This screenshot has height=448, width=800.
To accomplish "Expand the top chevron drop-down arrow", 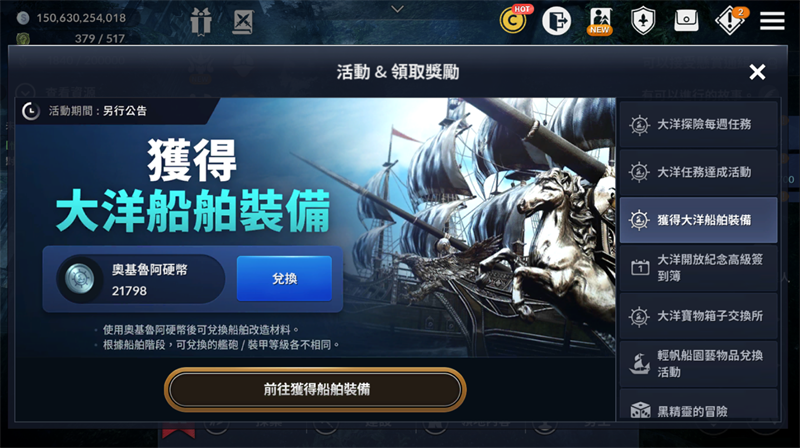I will point(397,9).
